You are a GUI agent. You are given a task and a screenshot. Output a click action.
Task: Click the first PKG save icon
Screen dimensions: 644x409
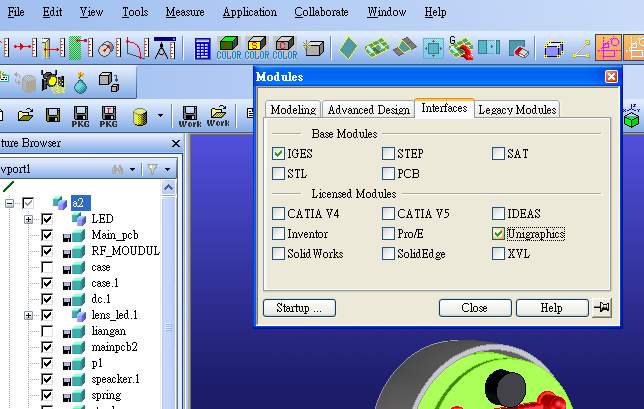[x=80, y=117]
